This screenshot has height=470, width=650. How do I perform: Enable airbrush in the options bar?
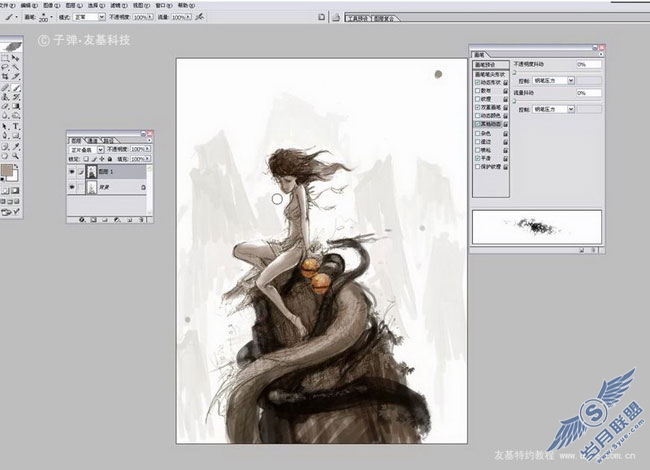point(200,17)
